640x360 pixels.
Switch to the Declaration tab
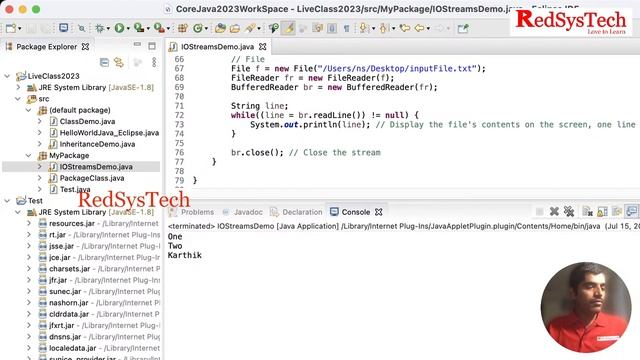(x=302, y=212)
